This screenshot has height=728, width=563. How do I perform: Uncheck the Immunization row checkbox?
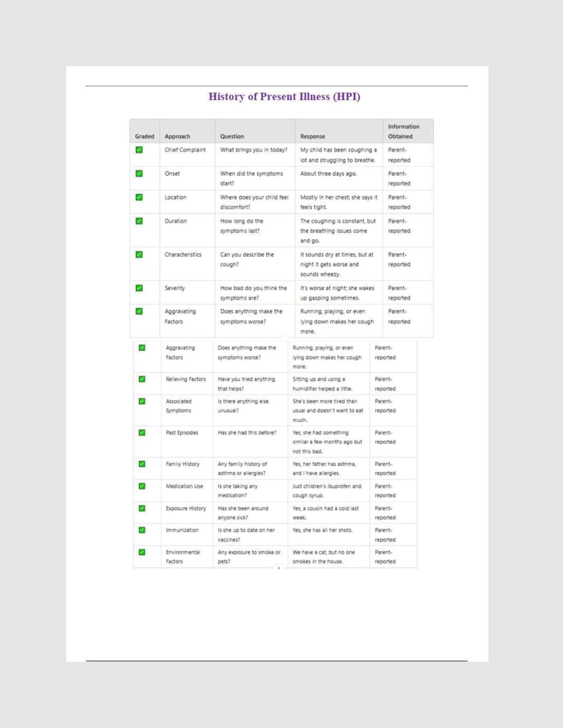142,530
